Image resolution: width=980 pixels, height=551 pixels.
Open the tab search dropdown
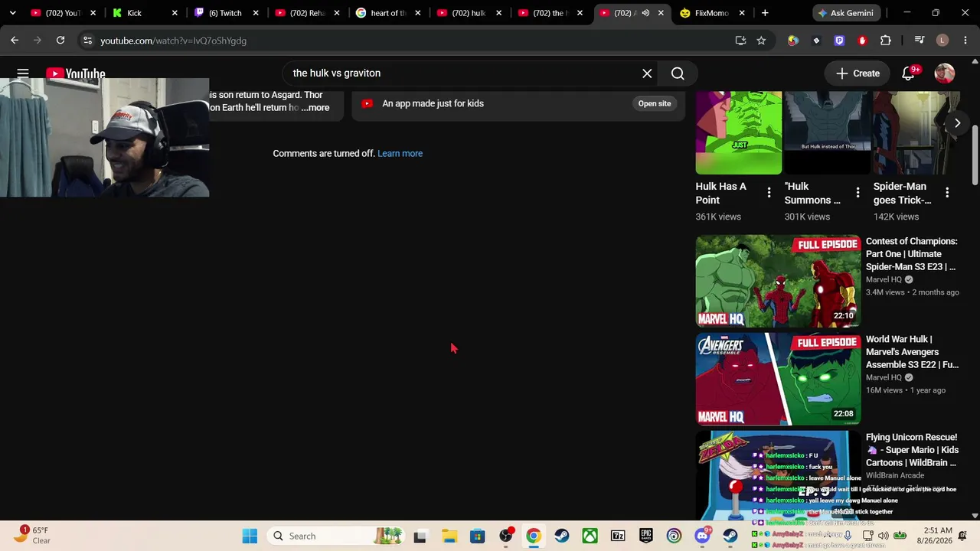click(12, 13)
